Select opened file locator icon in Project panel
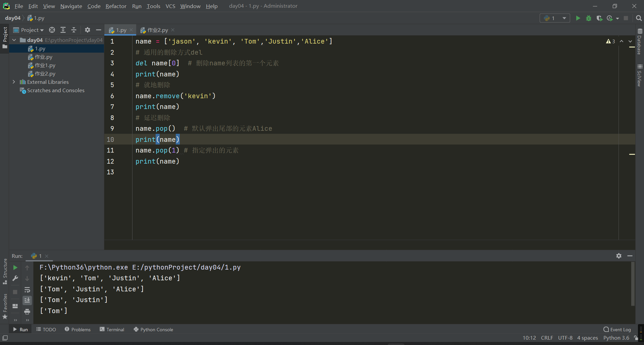Image resolution: width=644 pixels, height=345 pixels. 52,30
